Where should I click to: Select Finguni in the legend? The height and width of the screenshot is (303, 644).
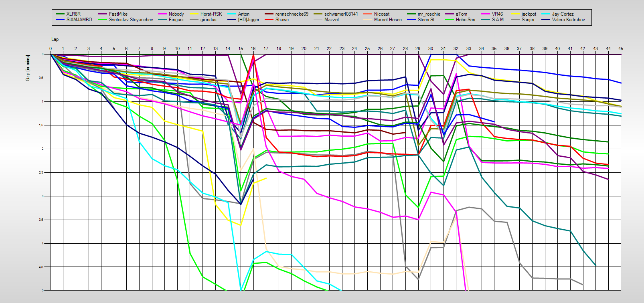pos(176,20)
